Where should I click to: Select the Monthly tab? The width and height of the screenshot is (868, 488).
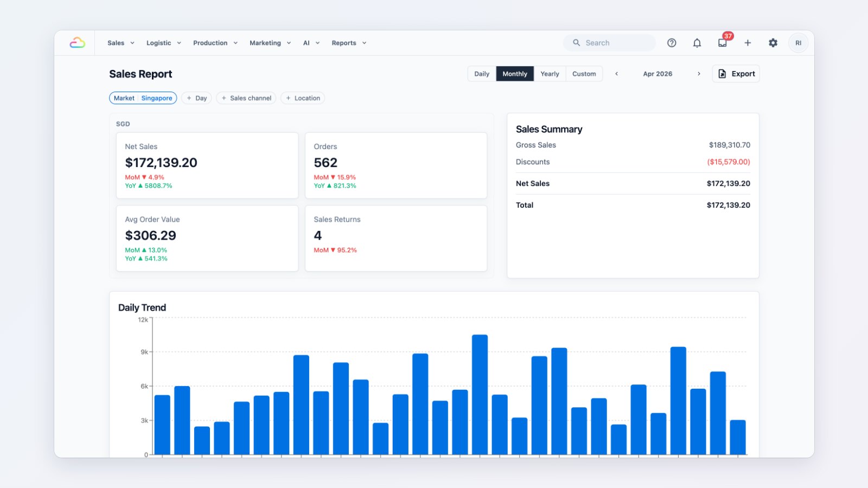click(515, 74)
